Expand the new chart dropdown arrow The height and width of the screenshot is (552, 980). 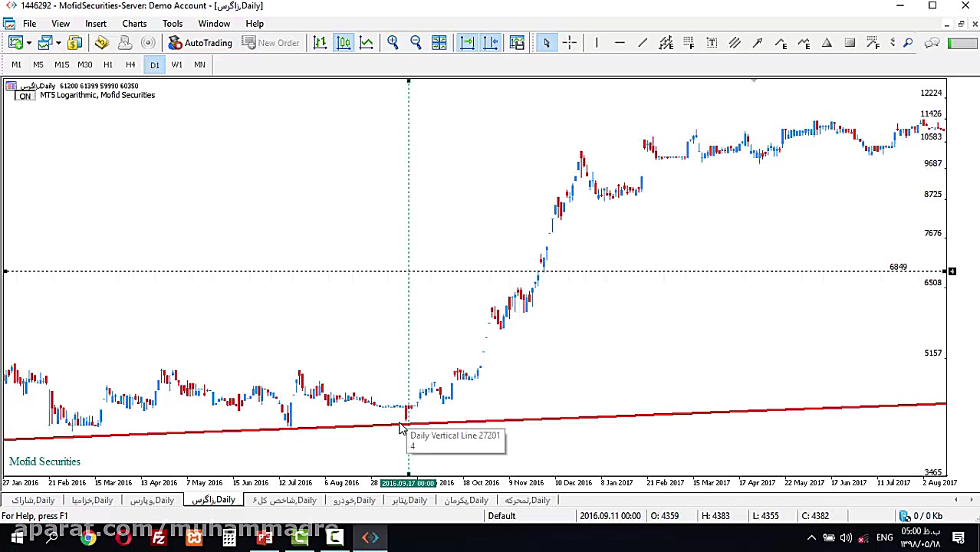[x=28, y=43]
